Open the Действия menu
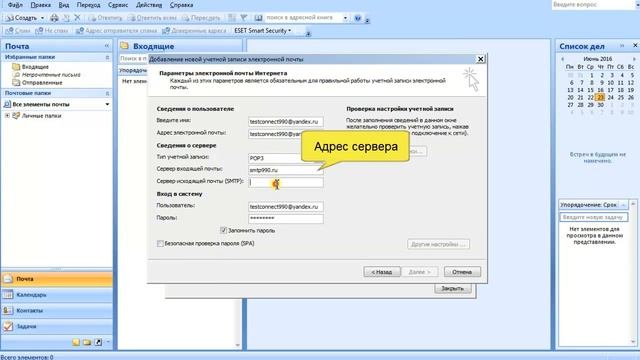The width and height of the screenshot is (640, 360). (149, 5)
